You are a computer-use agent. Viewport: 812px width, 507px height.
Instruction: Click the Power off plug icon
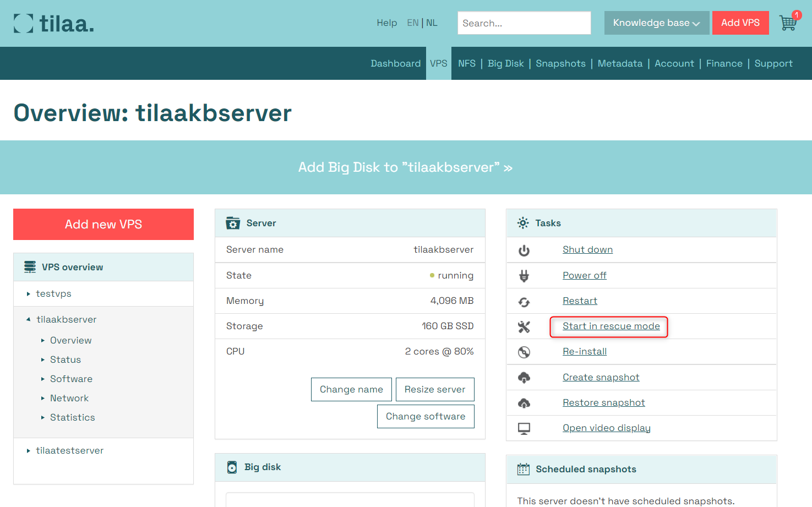[x=524, y=276]
